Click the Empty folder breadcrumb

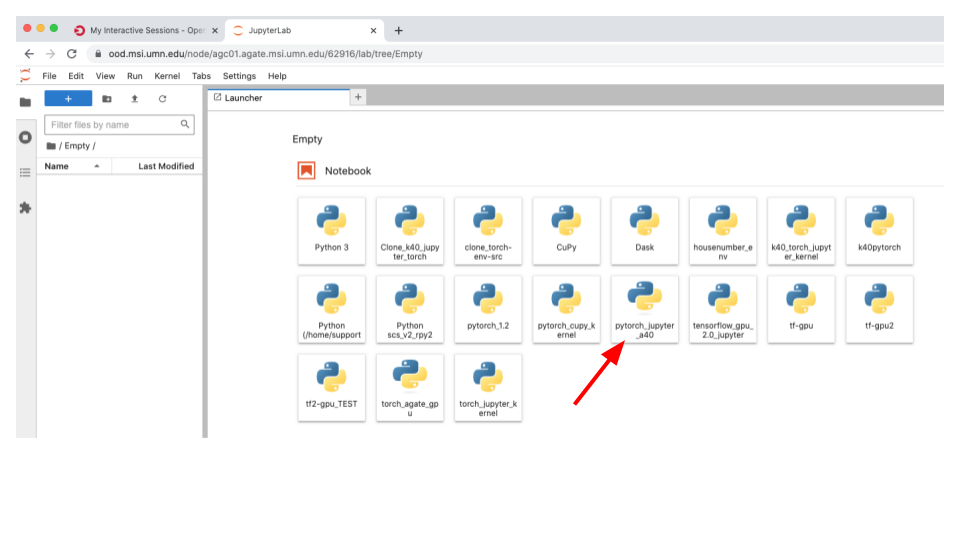pyautogui.click(x=77, y=146)
